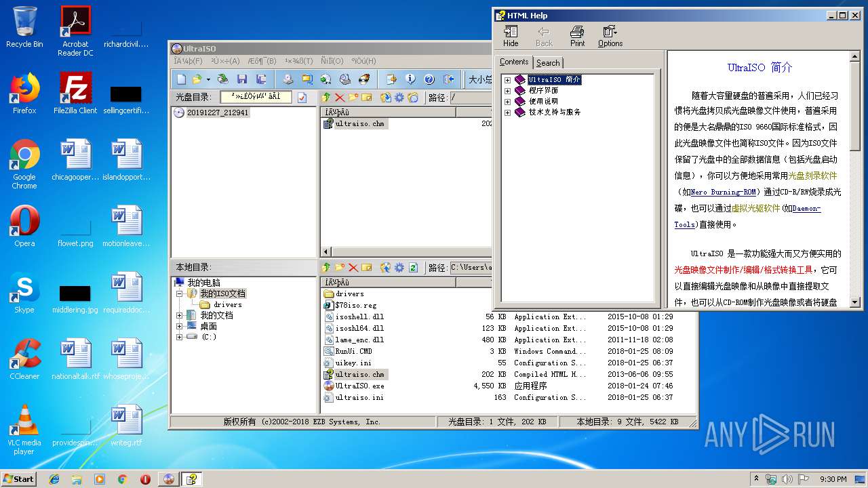868x488 pixels.
Task: Click the boot info checkmark icon beside disc label
Action: click(302, 98)
